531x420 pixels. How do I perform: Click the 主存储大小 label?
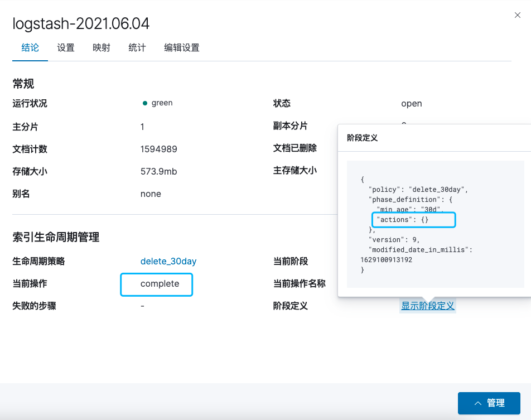(295, 170)
